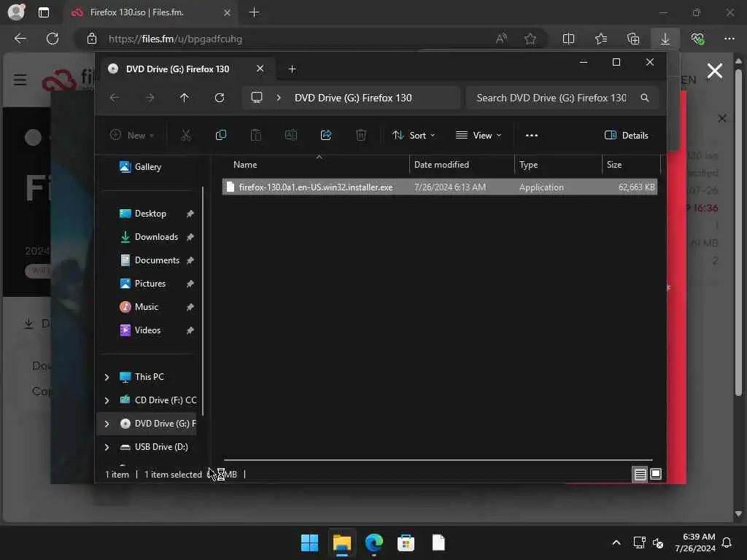The width and height of the screenshot is (747, 560).
Task: Open Pictures in quick access
Action: pyautogui.click(x=150, y=284)
